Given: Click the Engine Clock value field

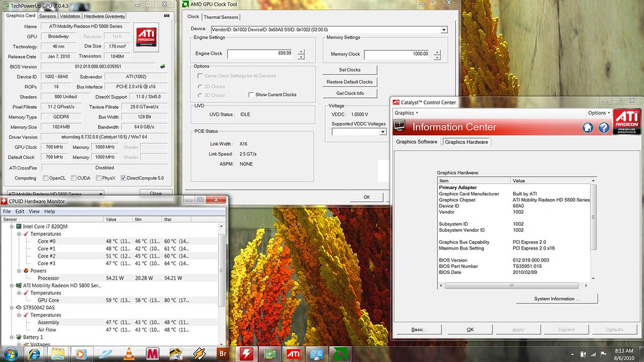Looking at the screenshot, I should [260, 54].
